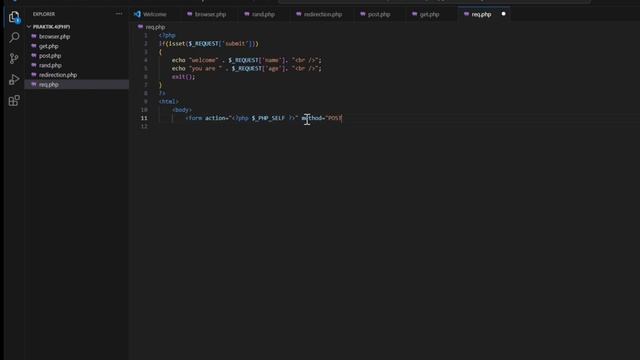Viewport: 640px width, 360px height.
Task: Open the Search view icon
Action: point(14,37)
